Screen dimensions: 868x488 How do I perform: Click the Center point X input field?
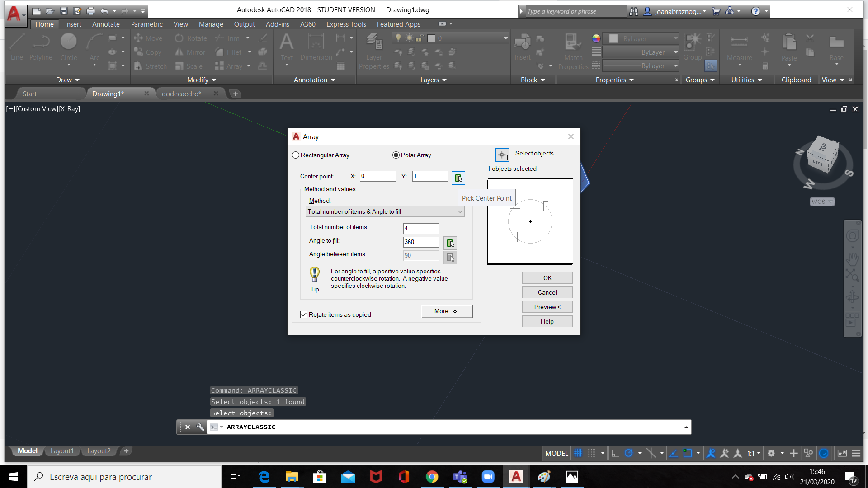(x=378, y=176)
